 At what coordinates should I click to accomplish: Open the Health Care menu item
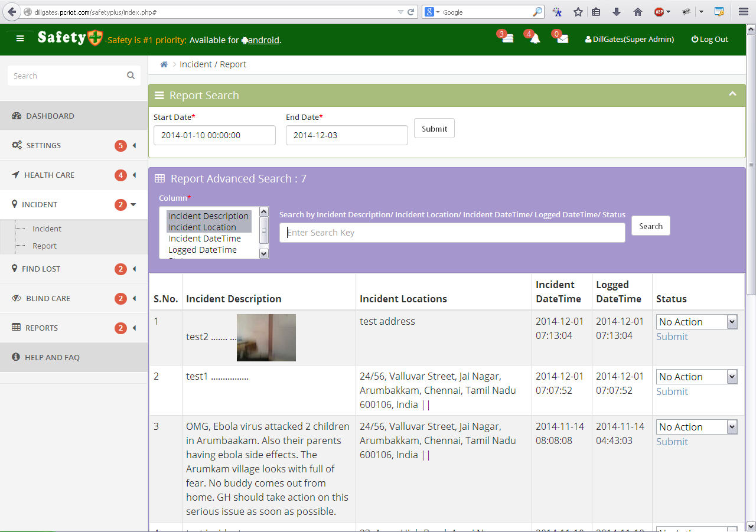pyautogui.click(x=74, y=175)
